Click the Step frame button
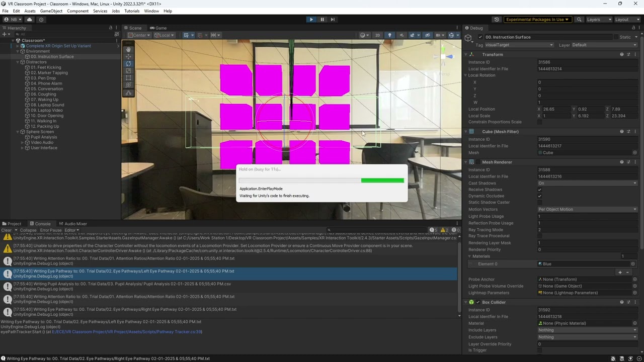Image resolution: width=644 pixels, height=362 pixels. [333, 20]
